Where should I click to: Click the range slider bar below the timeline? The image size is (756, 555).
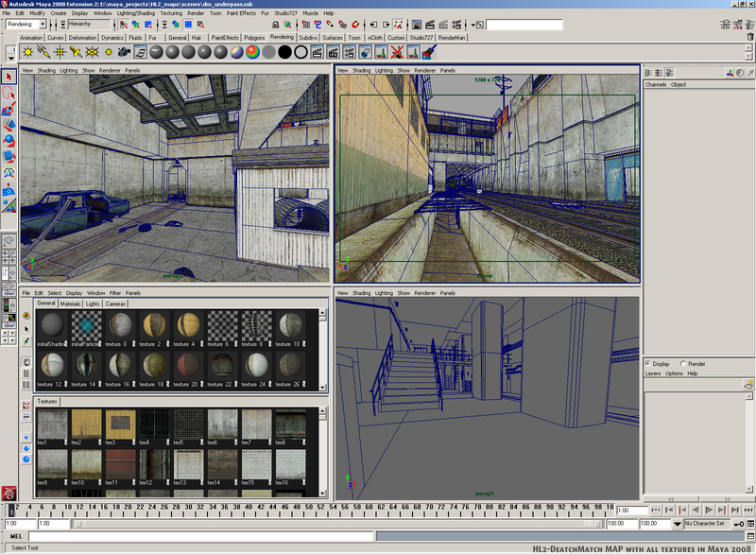click(x=337, y=524)
